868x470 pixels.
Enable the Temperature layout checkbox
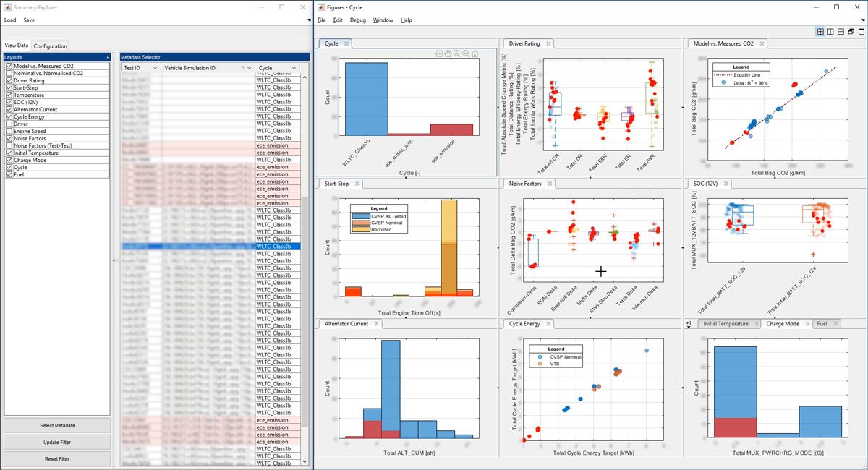click(x=9, y=95)
